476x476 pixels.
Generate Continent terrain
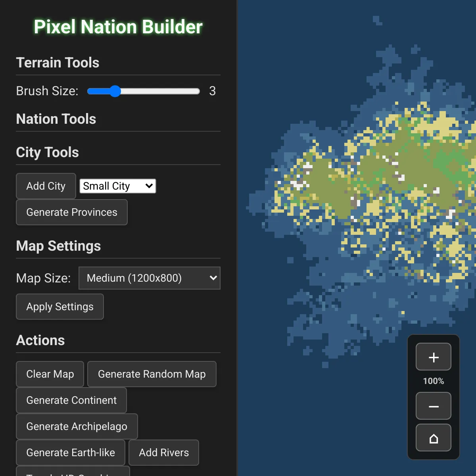pyautogui.click(x=71, y=400)
